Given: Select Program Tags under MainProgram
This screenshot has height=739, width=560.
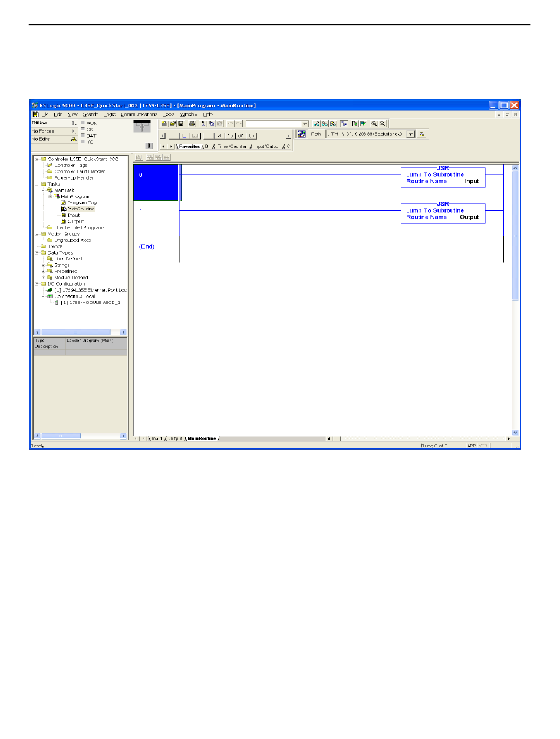Looking at the screenshot, I should pos(83,203).
